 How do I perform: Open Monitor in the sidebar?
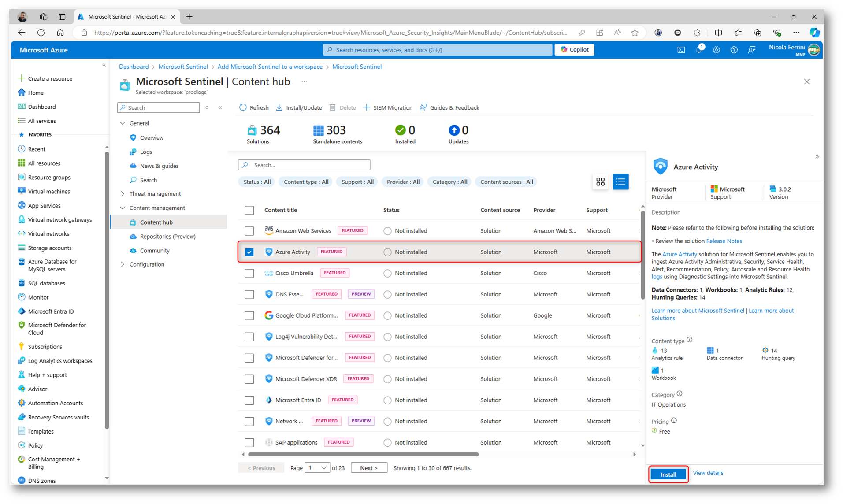click(33, 297)
